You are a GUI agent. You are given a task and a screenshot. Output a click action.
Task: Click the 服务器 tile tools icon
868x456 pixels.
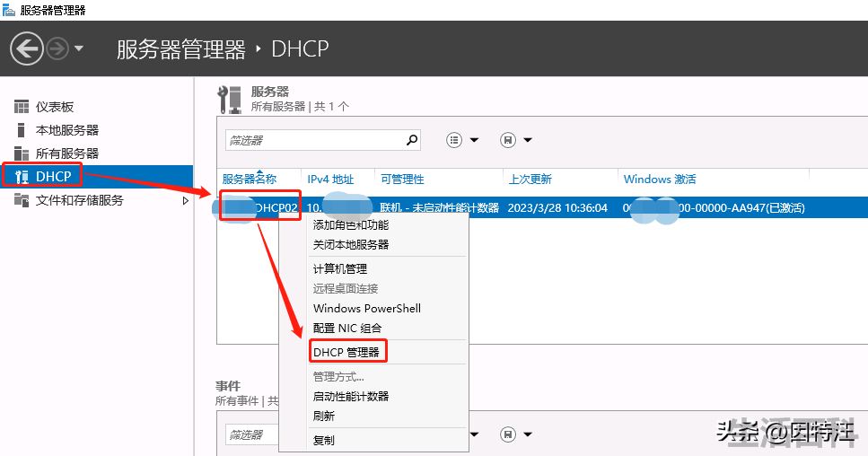click(x=229, y=100)
